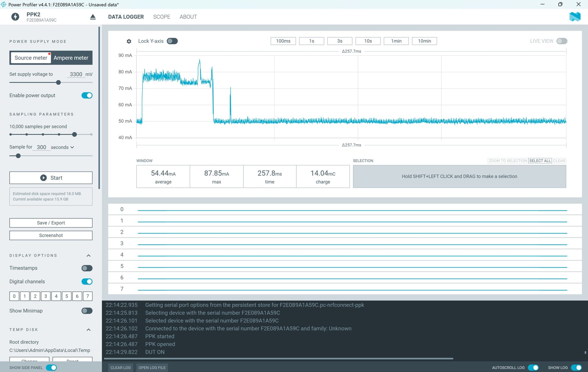The width and height of the screenshot is (588, 372).
Task: Set time window to 10min
Action: pyautogui.click(x=425, y=41)
